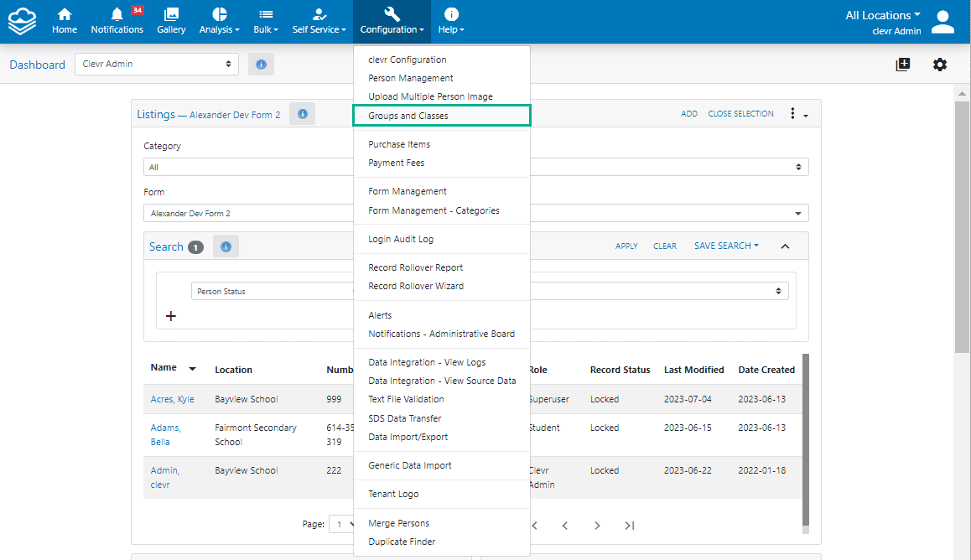Open the All Locations selector
This screenshot has height=560, width=971.
882,15
